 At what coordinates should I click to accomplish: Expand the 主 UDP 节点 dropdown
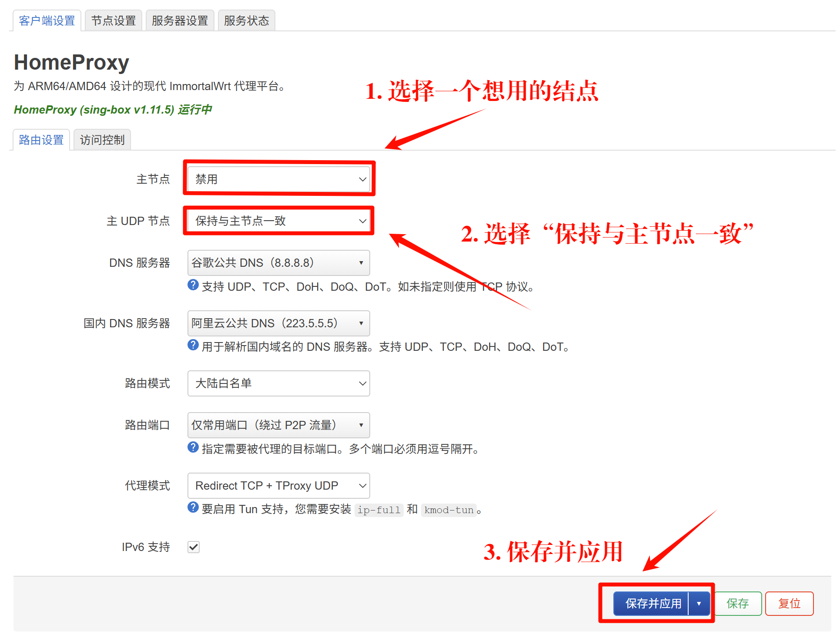[x=278, y=221]
